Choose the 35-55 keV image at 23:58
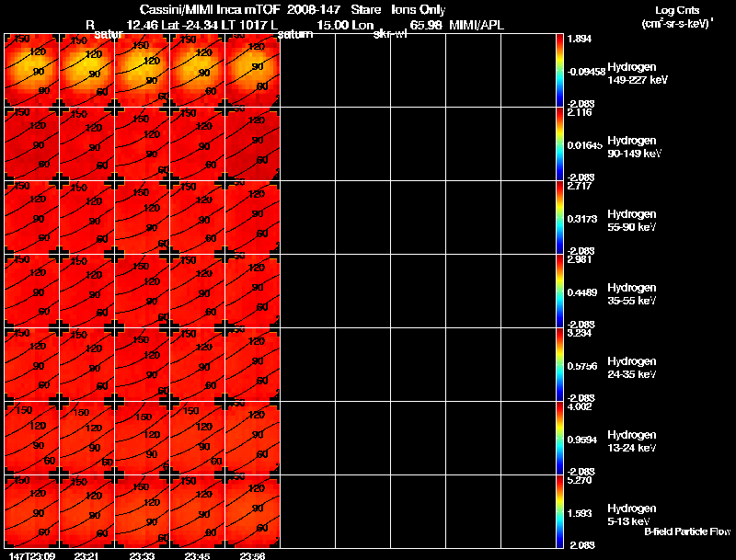 tap(252, 291)
